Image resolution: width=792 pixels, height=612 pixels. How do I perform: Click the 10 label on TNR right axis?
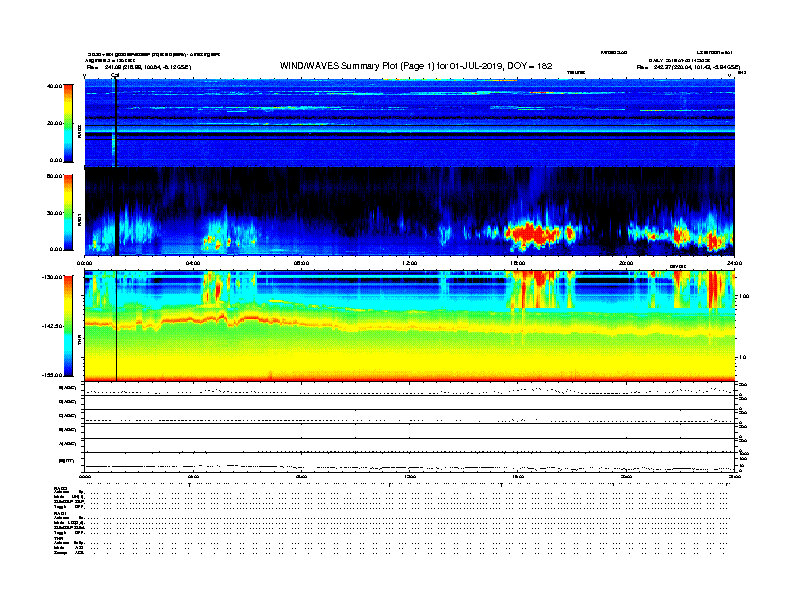point(742,358)
